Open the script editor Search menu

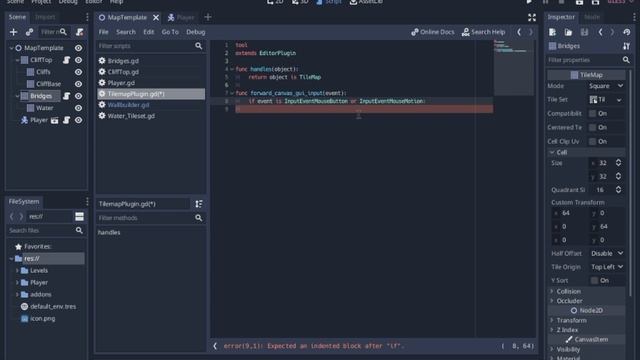coord(126,32)
